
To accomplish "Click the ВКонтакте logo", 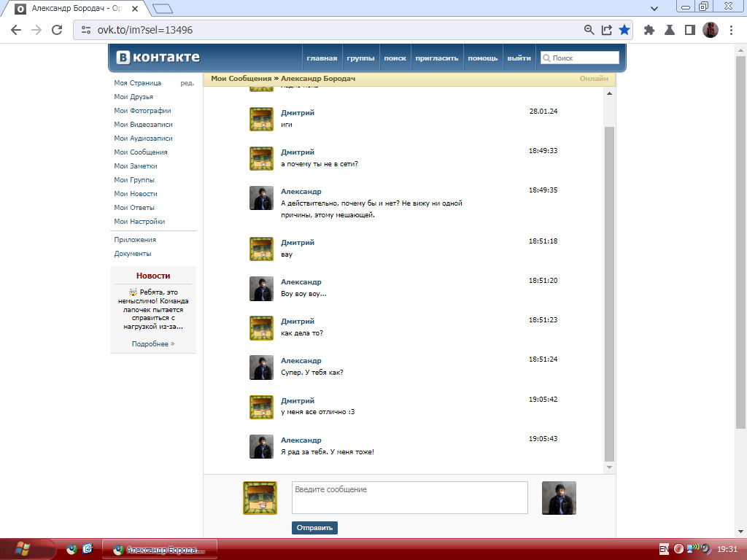I will (x=158, y=58).
